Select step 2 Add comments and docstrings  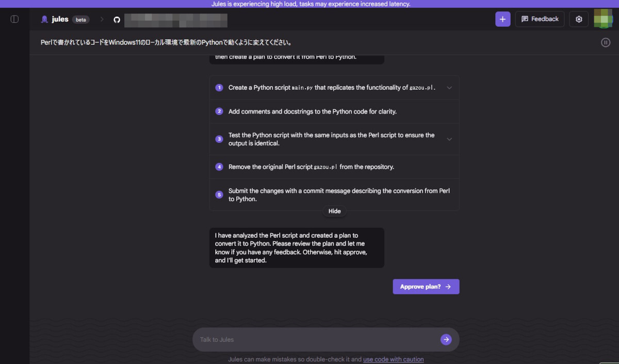334,111
